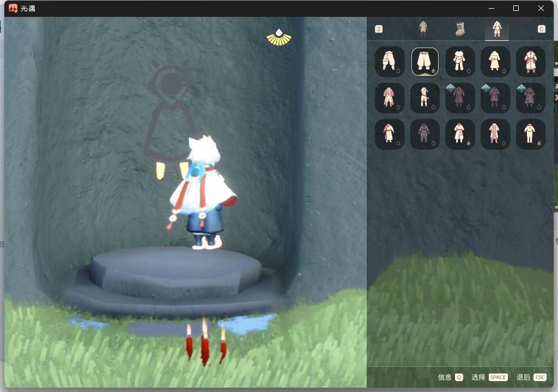558x392 pixels.
Task: Click the C next-category key hint
Action: (x=541, y=29)
